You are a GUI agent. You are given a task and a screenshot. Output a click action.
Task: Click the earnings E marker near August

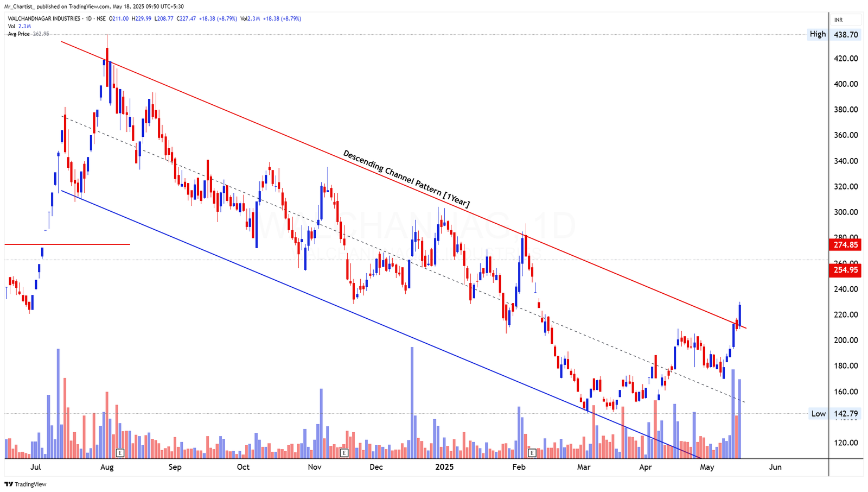[120, 452]
